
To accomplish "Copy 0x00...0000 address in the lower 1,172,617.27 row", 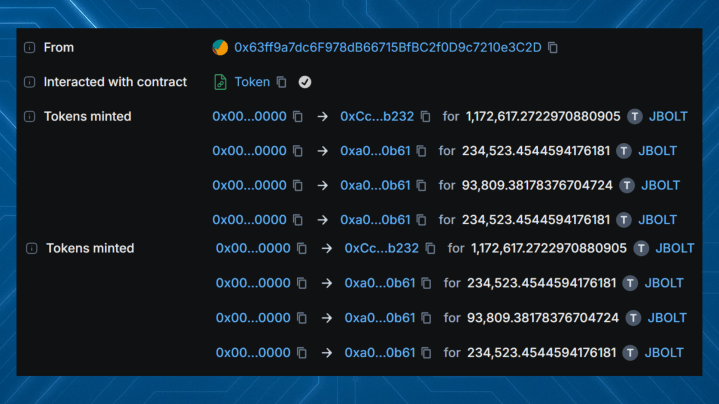I will click(x=302, y=249).
